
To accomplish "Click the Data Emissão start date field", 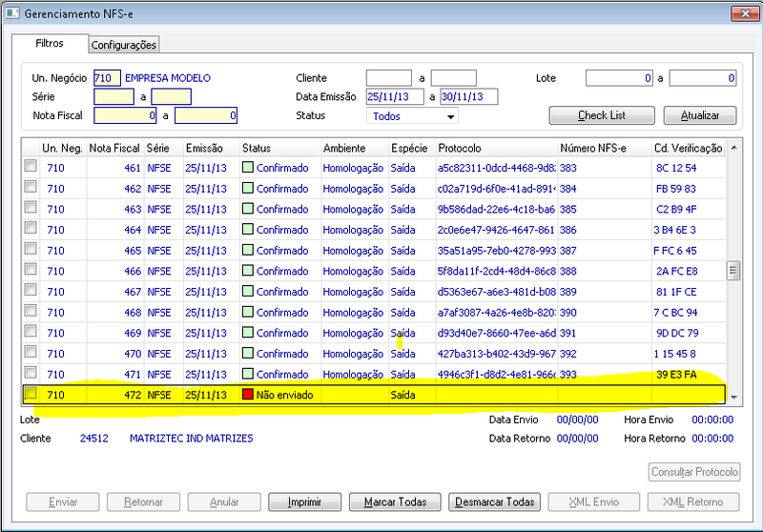I will click(x=395, y=97).
